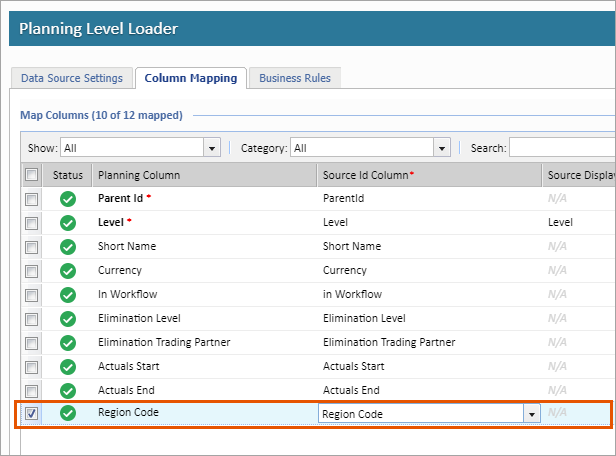Click the Planning Level Loader title
The width and height of the screenshot is (616, 456).
click(99, 29)
